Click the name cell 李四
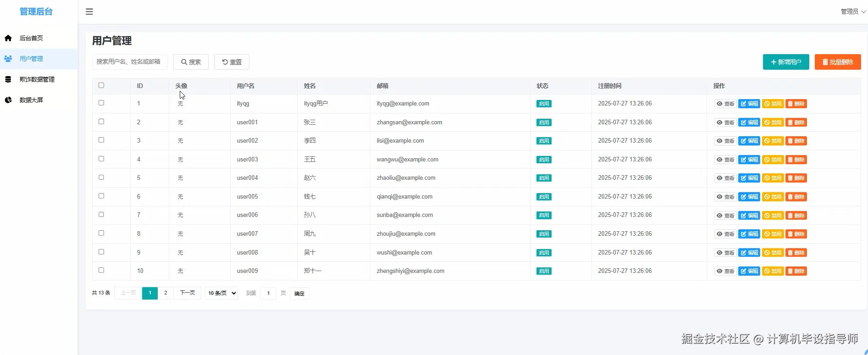 click(x=310, y=141)
